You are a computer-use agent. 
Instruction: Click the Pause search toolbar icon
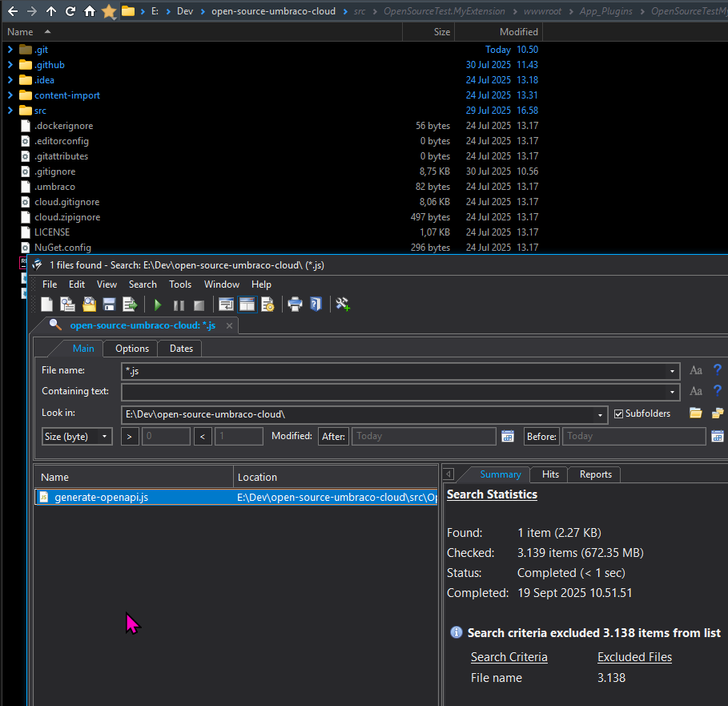(x=179, y=305)
